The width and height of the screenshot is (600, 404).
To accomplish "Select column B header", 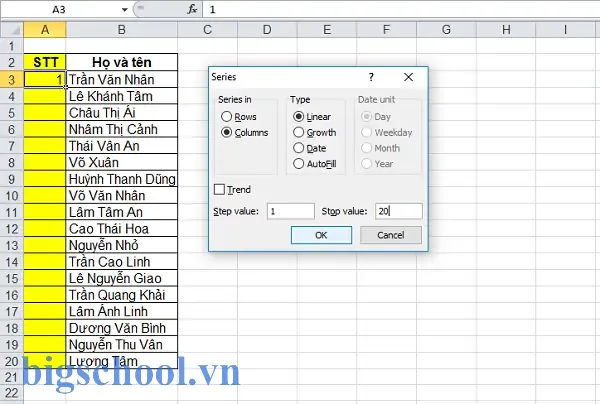I will (x=122, y=29).
